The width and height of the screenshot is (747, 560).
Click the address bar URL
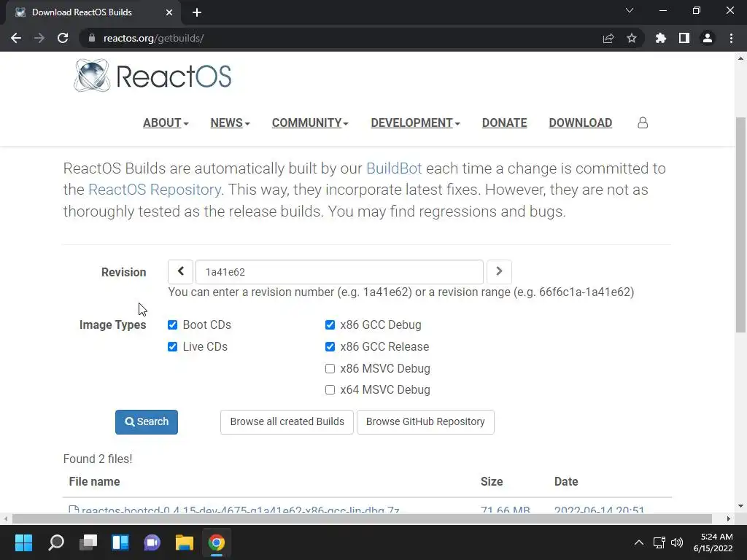153,38
